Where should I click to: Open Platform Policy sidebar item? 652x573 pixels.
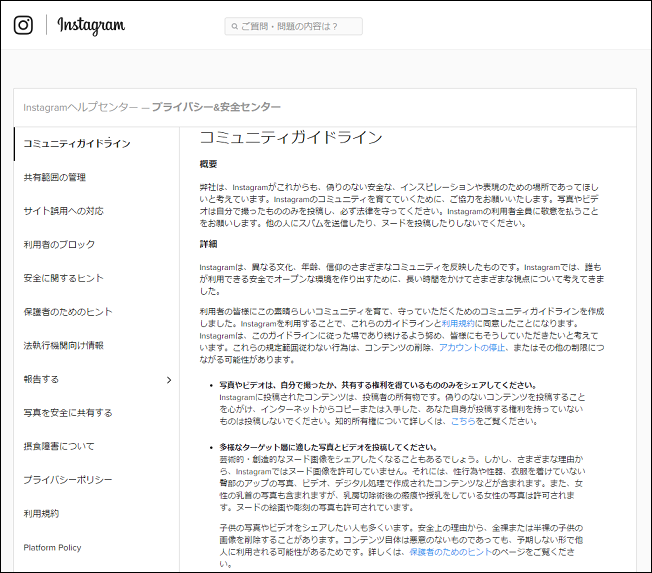[x=52, y=548]
